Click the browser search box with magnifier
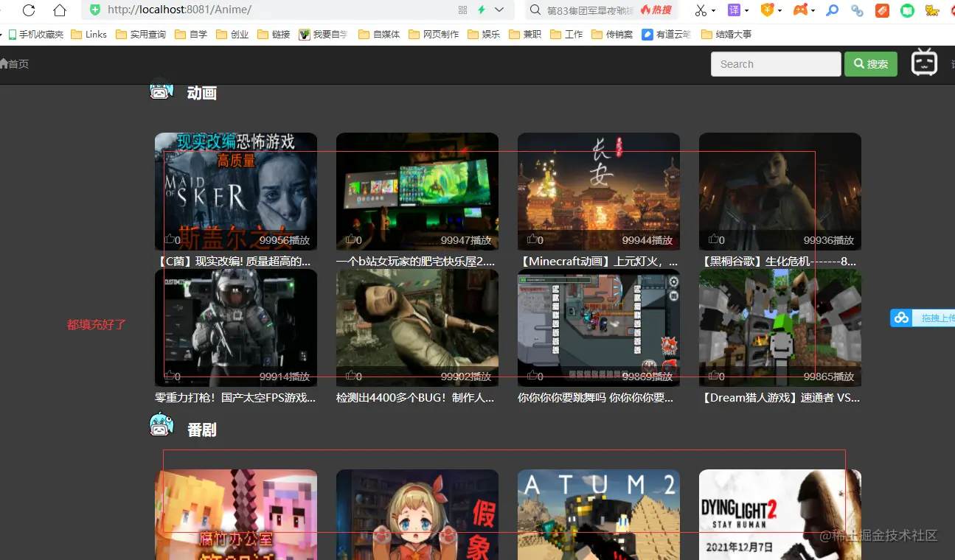This screenshot has width=955, height=560. click(x=602, y=10)
